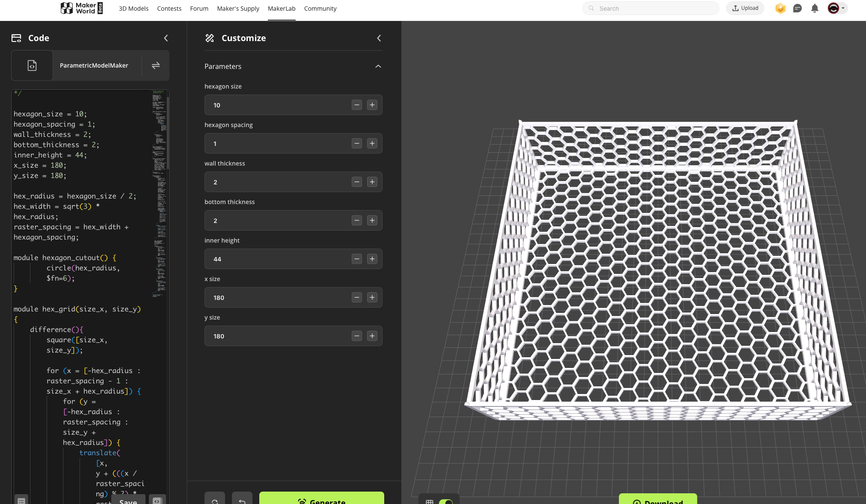866x504 pixels.
Task: Click the code minimap overview
Action: 159,193
